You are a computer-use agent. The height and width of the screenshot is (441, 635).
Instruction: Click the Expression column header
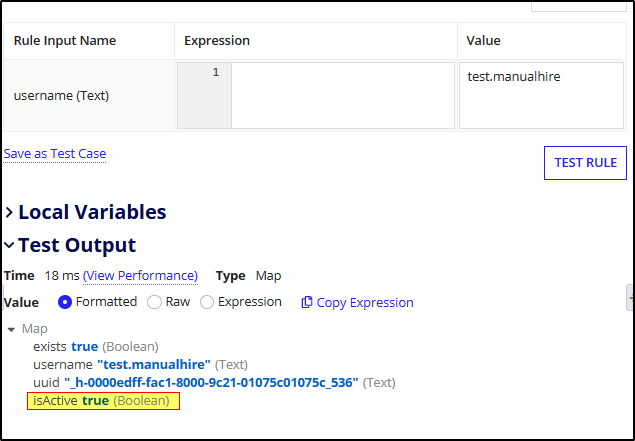pyautogui.click(x=217, y=41)
